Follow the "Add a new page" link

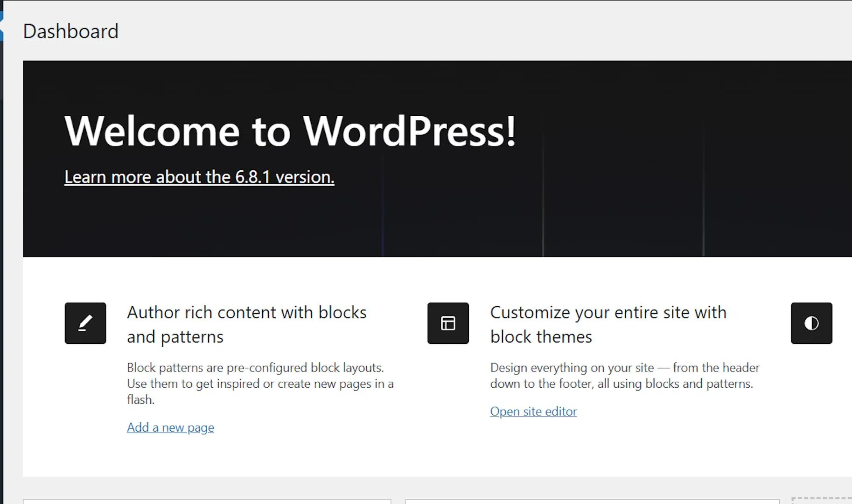coord(170,427)
